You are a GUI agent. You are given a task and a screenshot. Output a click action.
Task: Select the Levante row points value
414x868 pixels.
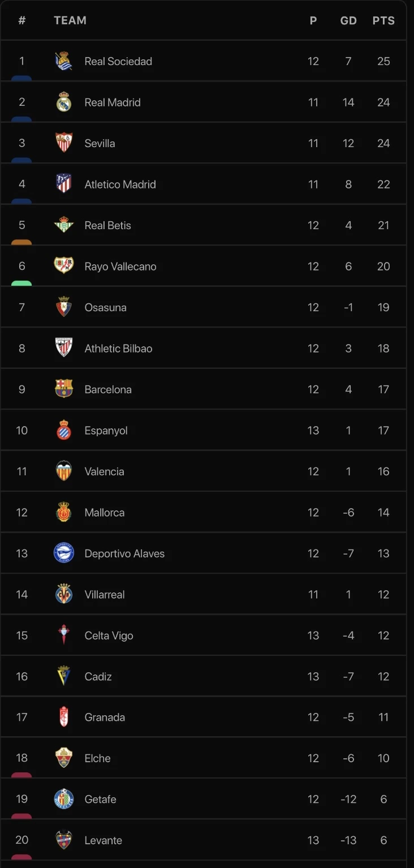point(383,840)
